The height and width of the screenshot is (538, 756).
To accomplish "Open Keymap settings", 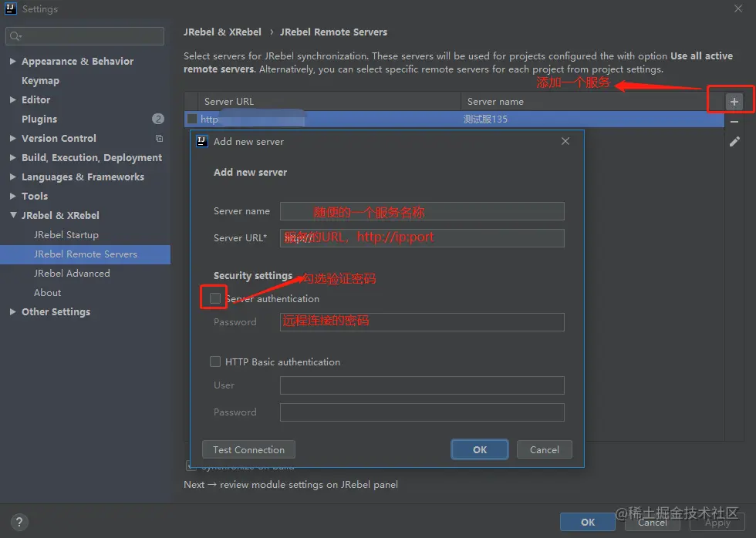I will coord(40,80).
